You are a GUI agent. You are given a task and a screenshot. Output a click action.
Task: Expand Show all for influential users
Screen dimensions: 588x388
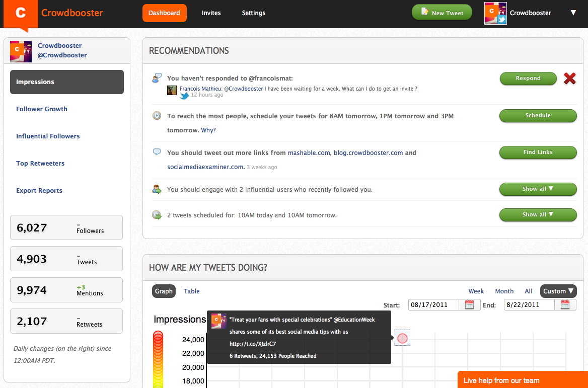coord(538,189)
